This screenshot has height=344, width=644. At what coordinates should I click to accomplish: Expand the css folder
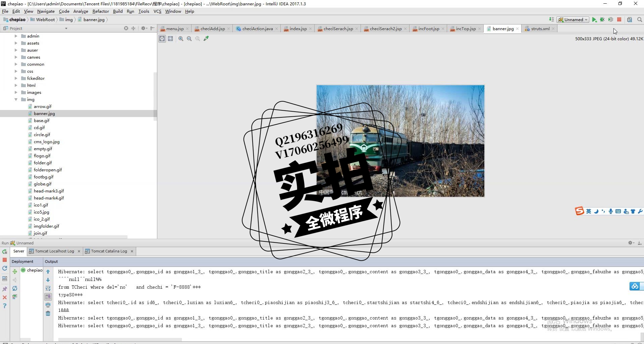[16, 71]
